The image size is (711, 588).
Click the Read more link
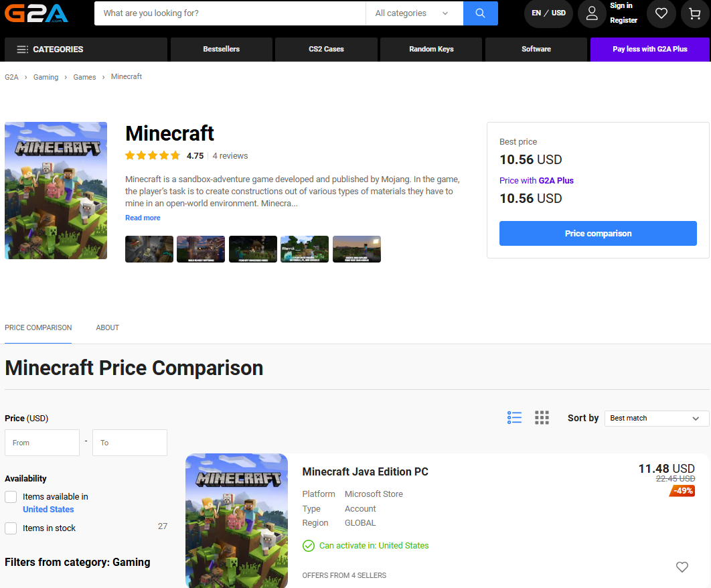(x=143, y=218)
